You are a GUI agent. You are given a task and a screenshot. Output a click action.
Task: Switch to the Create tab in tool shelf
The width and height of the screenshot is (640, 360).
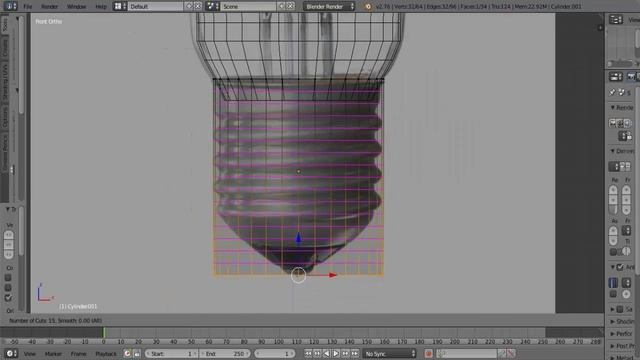(x=5, y=47)
